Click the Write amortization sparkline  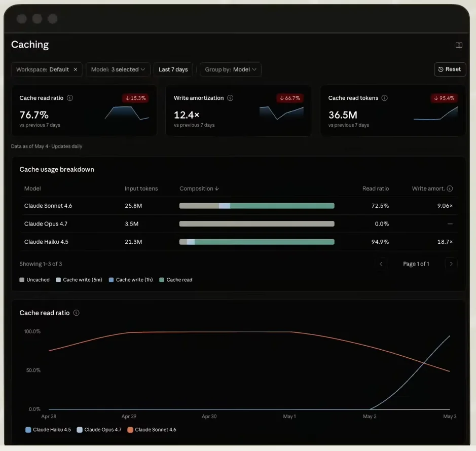click(x=281, y=113)
